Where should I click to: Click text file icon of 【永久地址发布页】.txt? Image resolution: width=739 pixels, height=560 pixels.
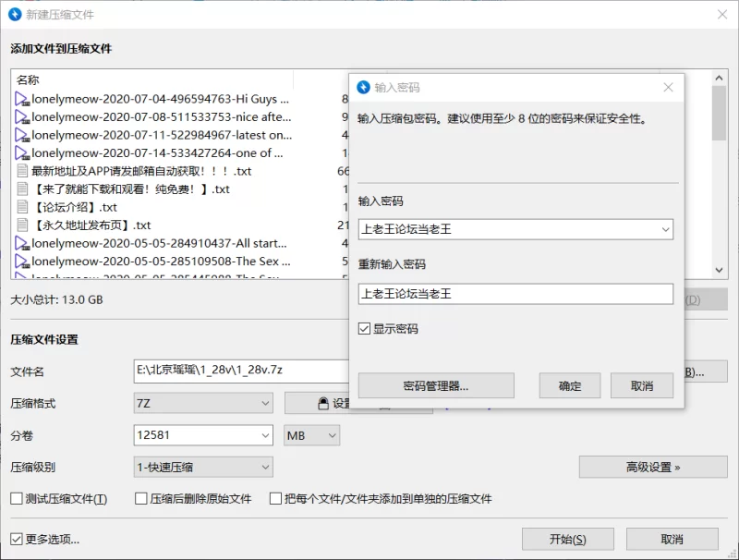(22, 225)
